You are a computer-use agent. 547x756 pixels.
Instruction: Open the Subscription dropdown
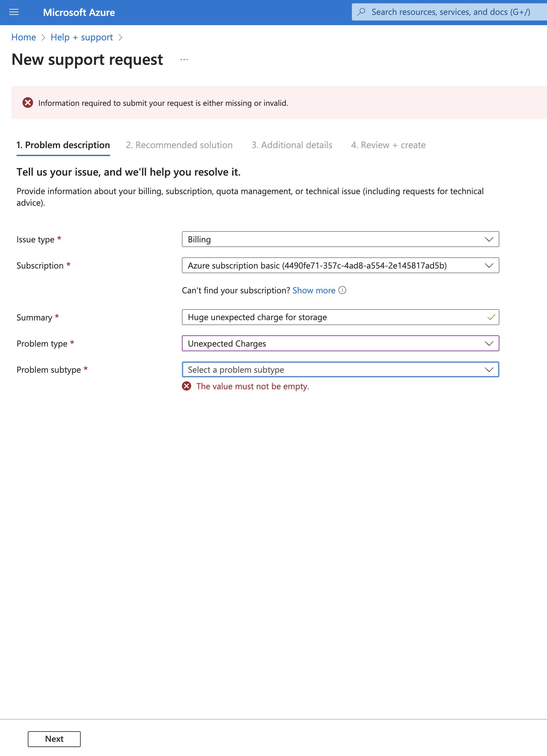pos(340,265)
